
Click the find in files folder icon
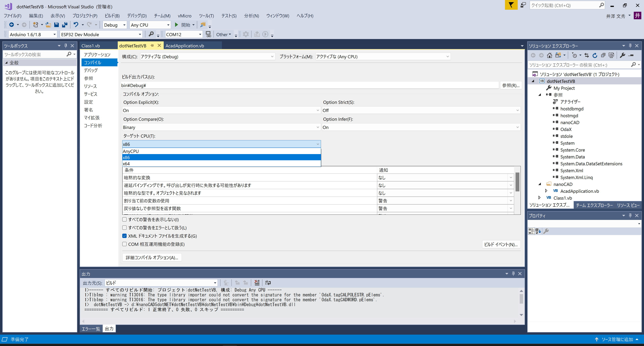pos(203,25)
